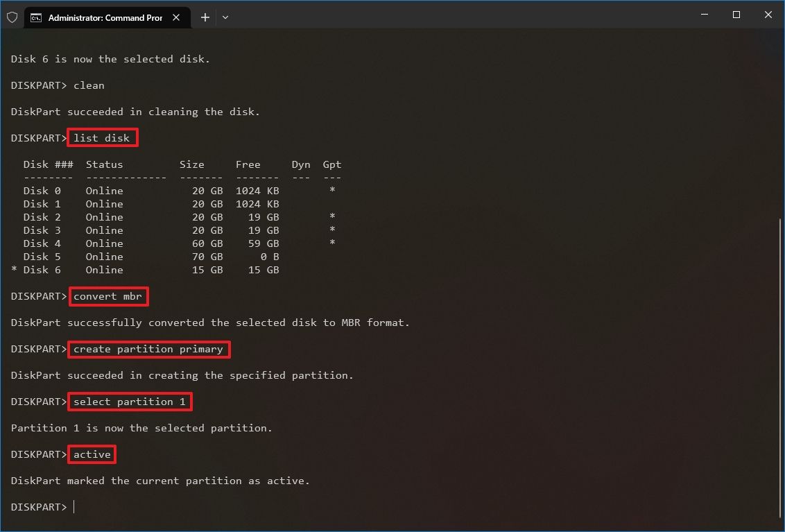Click the 'create partition primary' highlighted command
Image resolution: width=785 pixels, height=532 pixels.
click(148, 349)
